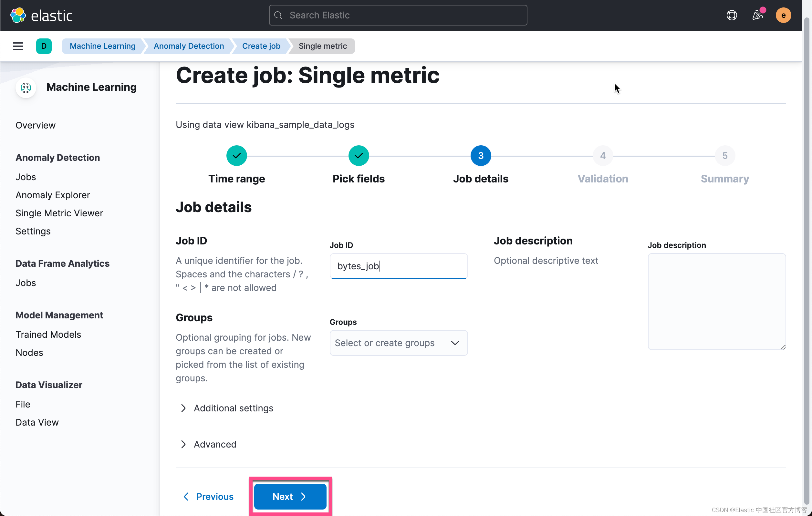Click the Pick fields completed step checkmark
Viewport: 812px width, 516px height.
tap(359, 156)
